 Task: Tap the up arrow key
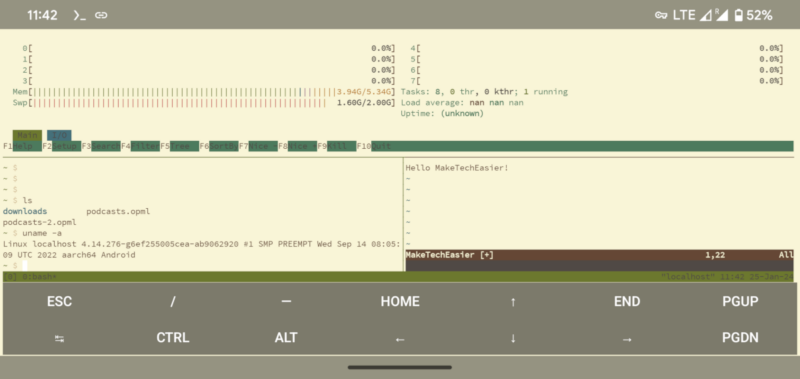(513, 301)
